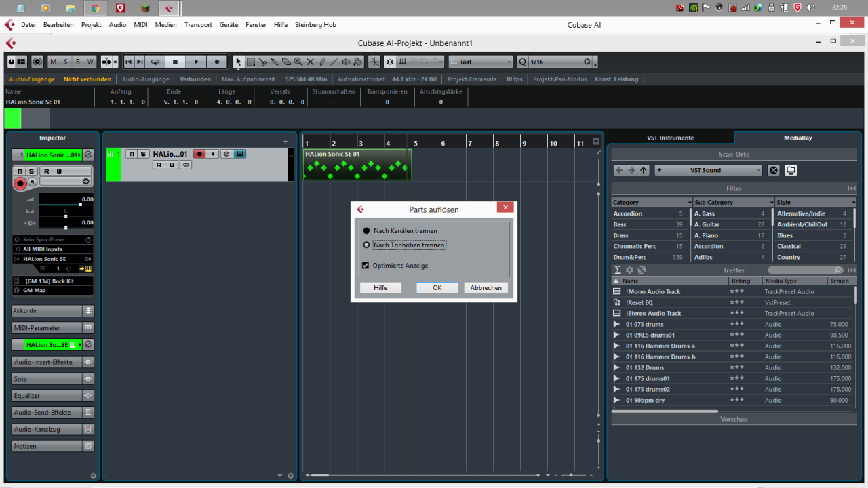Add a track with the plus icon
Image resolution: width=868 pixels, height=488 pixels.
coord(285,142)
